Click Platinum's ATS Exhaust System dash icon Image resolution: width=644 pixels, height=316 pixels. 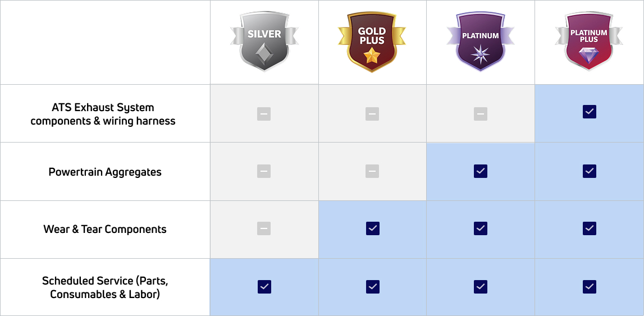[480, 114]
